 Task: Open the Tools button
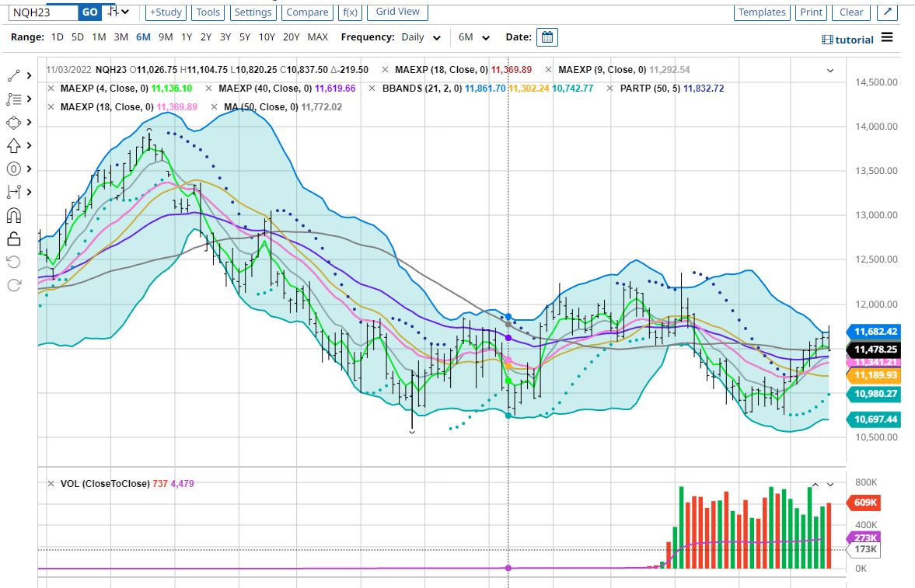(x=208, y=12)
